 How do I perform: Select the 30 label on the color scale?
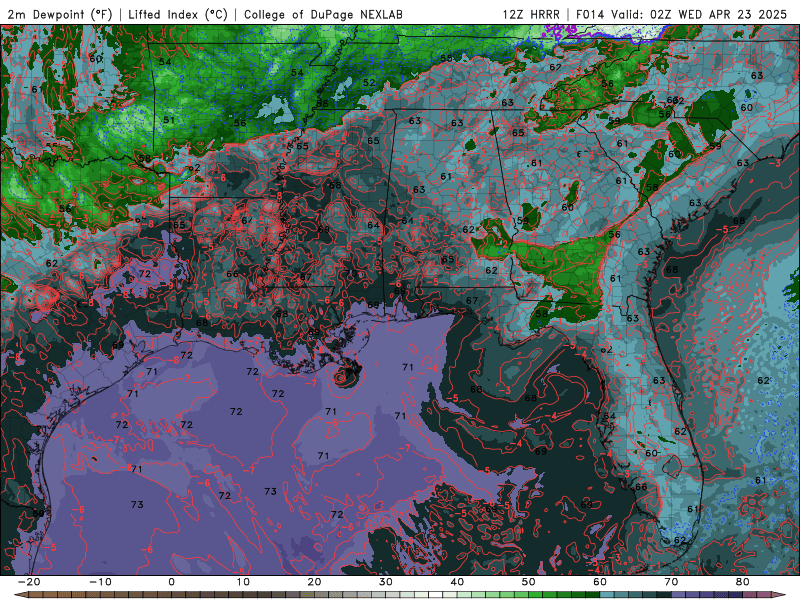(x=386, y=582)
